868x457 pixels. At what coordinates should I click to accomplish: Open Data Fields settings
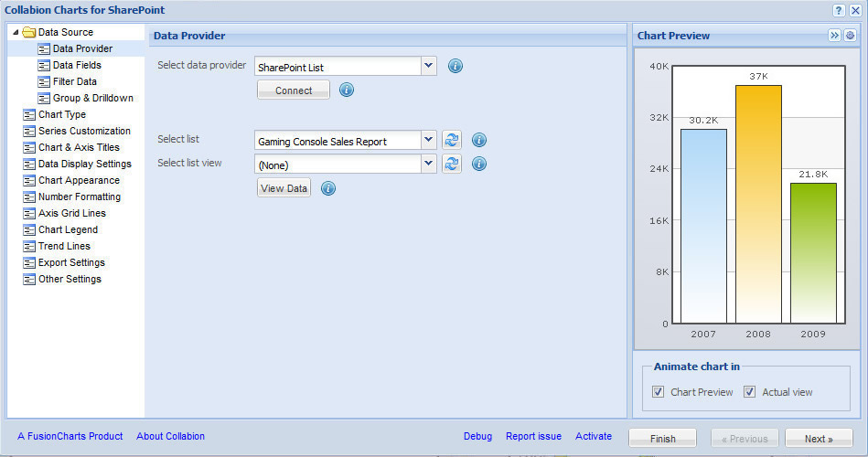[x=77, y=65]
